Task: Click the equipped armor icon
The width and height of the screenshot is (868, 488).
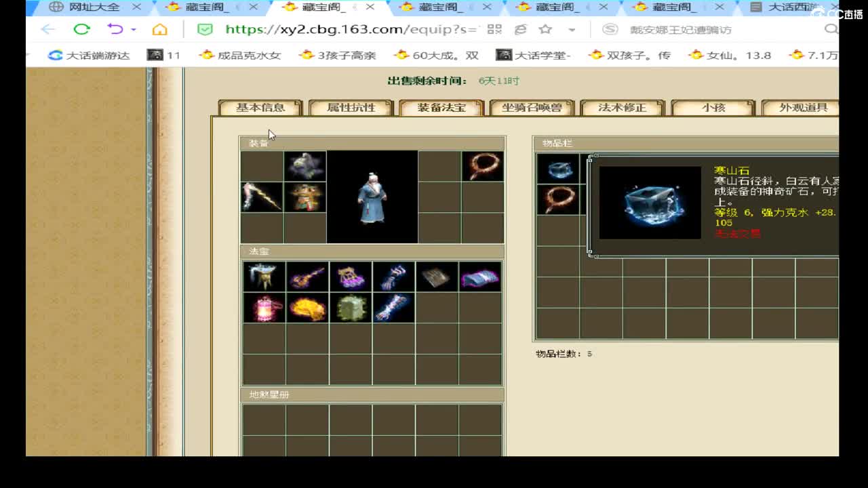Action: coord(304,197)
